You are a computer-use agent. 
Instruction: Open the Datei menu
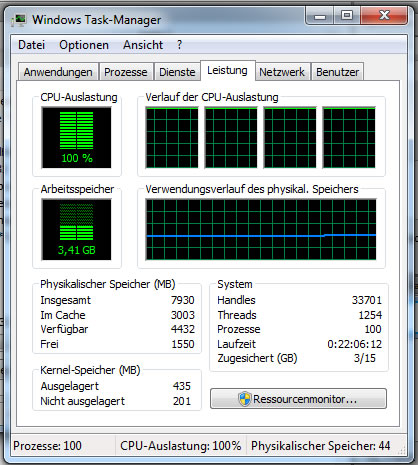click(x=31, y=45)
